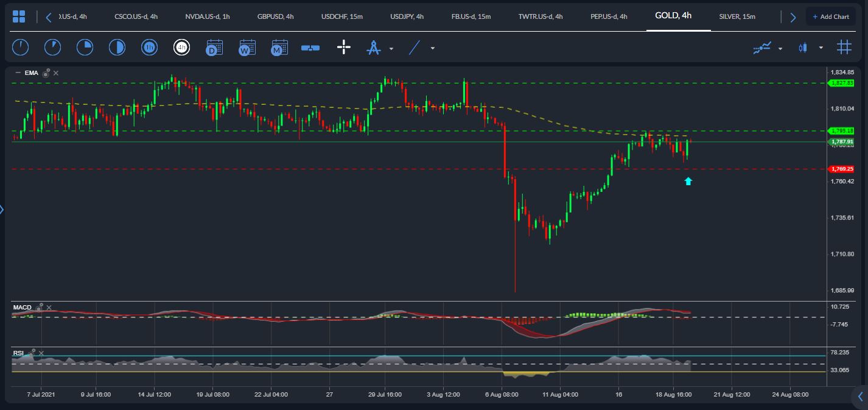This screenshot has width=868, height=410.
Task: Open the chart layout grid icon
Action: pos(844,48)
